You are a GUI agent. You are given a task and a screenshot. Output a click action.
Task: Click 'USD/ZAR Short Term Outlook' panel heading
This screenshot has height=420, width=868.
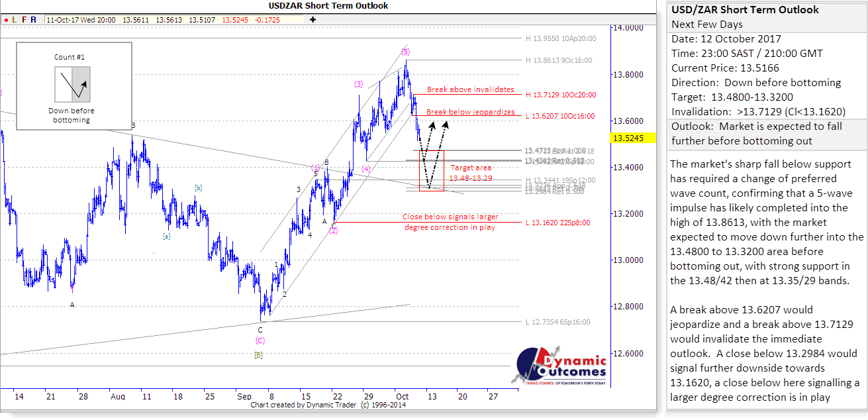coord(745,10)
